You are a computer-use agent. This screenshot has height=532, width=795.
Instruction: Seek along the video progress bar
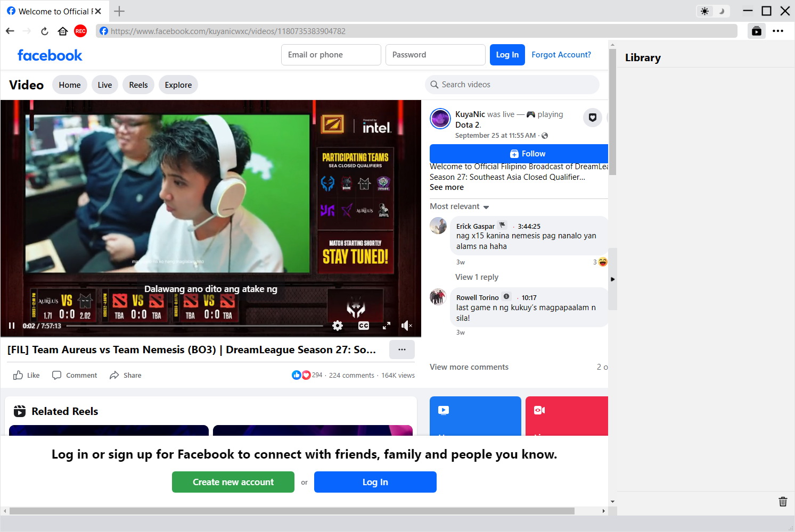(194, 326)
